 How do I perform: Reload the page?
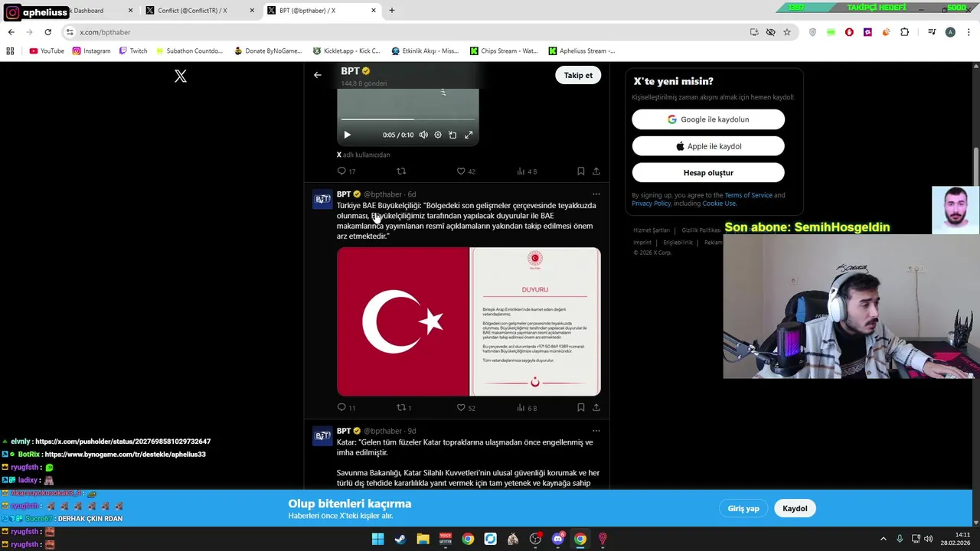pos(47,32)
